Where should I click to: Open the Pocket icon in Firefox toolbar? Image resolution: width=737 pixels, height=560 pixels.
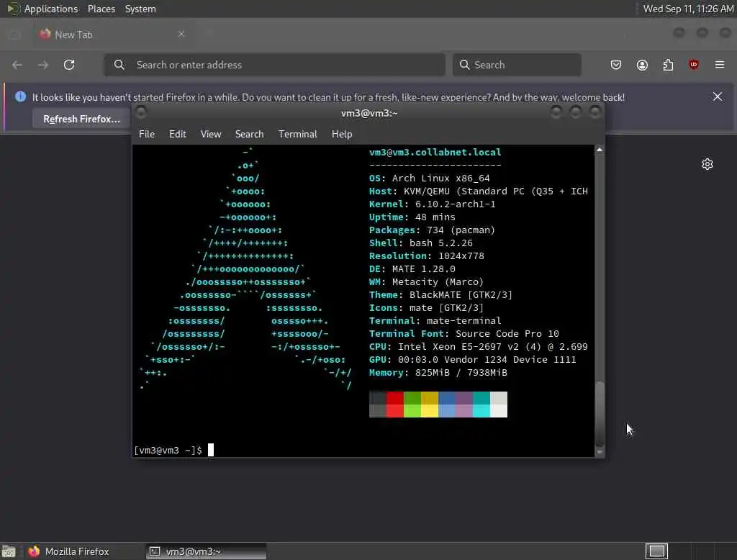tap(616, 65)
